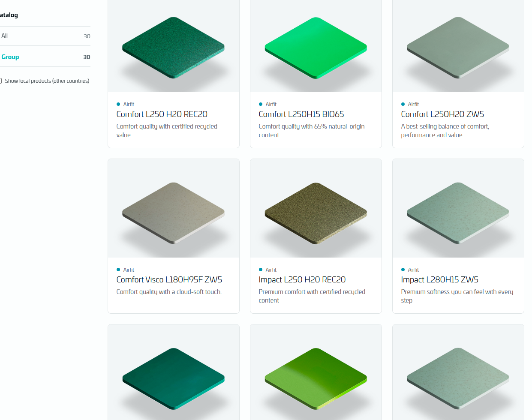Open Impact L250 H20 REC20 product image
This screenshot has height=420, width=532.
316,208
